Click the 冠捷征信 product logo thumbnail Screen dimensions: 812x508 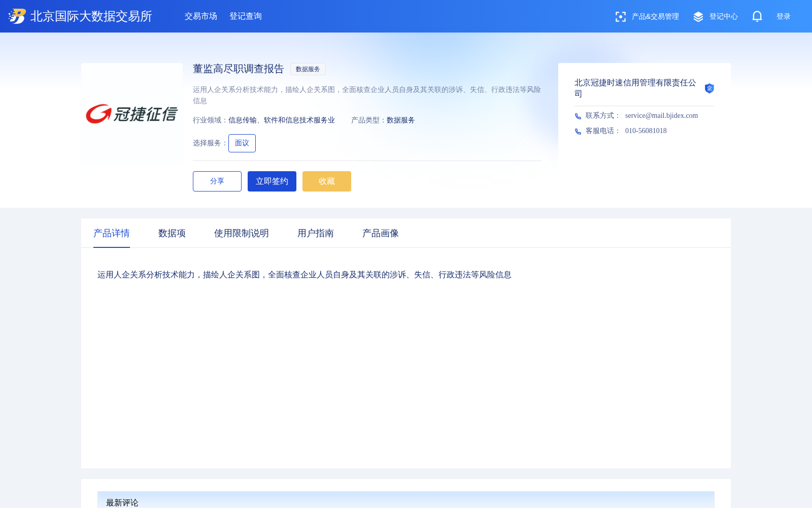click(132, 114)
